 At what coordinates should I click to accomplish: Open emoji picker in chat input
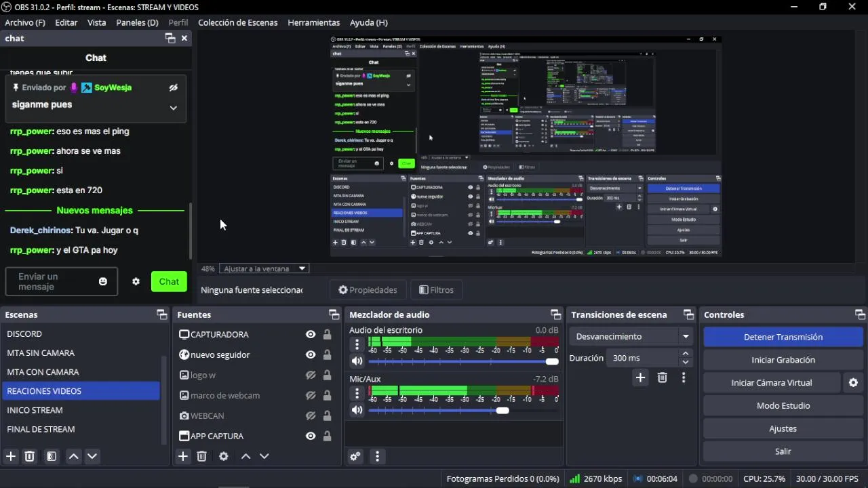103,281
